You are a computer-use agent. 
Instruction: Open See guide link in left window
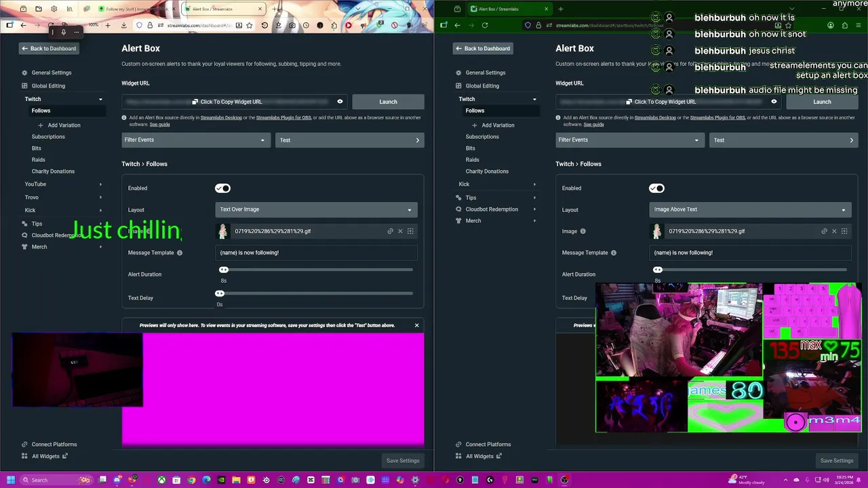click(x=160, y=125)
